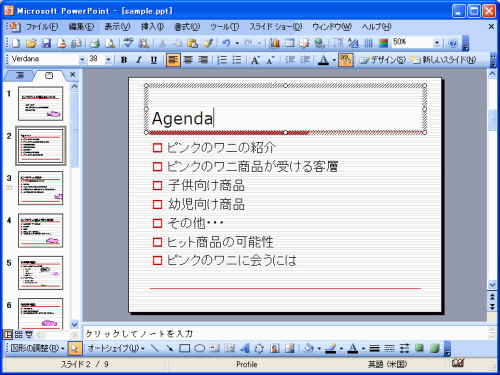Insert a table from the toolbar

pyautogui.click(x=290, y=43)
